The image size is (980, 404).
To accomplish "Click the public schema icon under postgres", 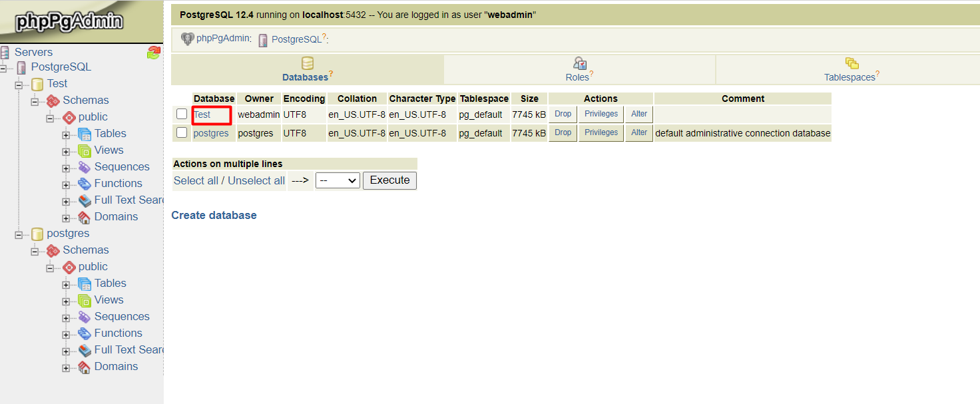I will [69, 267].
